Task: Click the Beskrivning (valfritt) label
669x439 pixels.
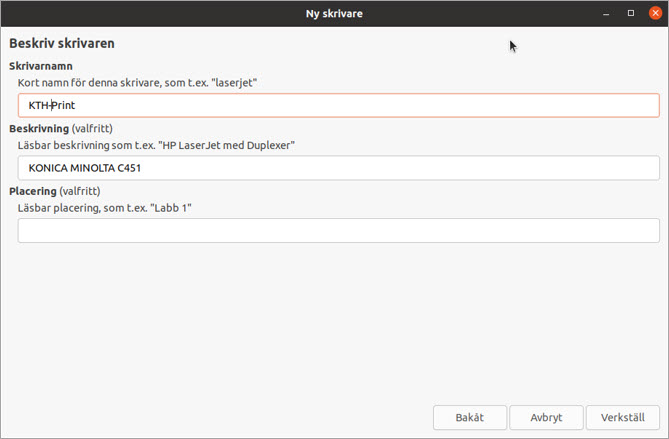Action: coord(60,129)
